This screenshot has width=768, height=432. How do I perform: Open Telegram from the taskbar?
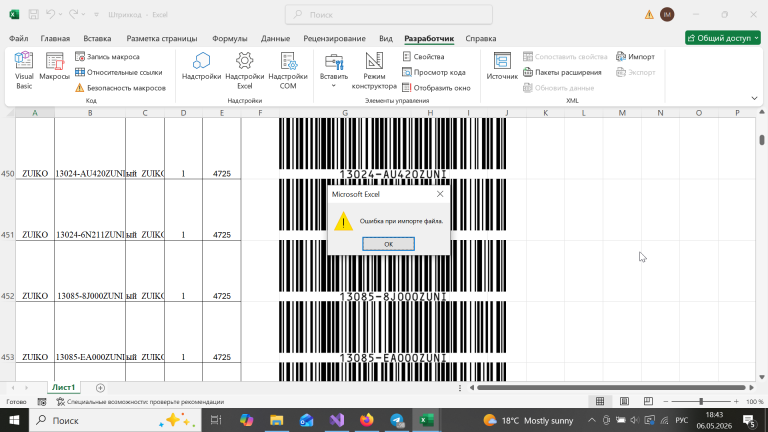coord(397,420)
